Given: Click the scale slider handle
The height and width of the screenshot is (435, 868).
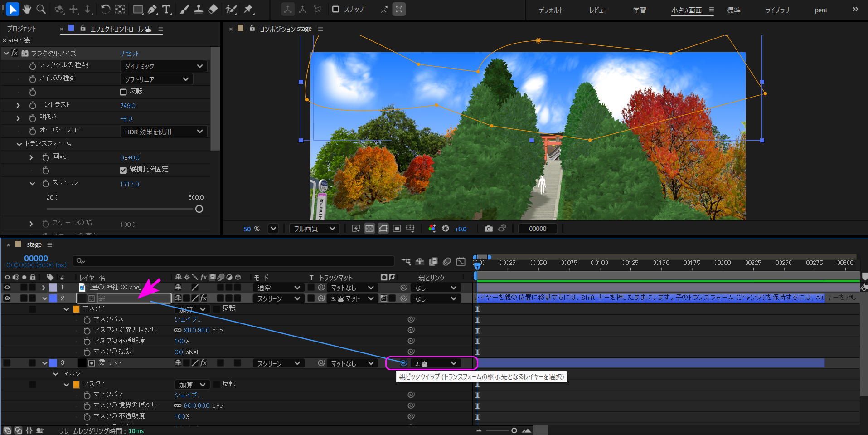Looking at the screenshot, I should 199,209.
